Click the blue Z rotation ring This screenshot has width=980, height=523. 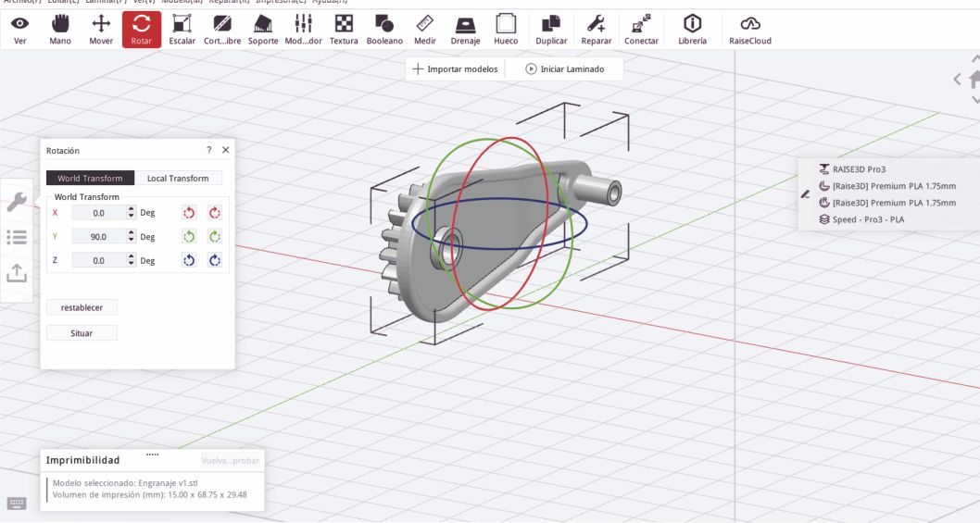[x=500, y=249]
